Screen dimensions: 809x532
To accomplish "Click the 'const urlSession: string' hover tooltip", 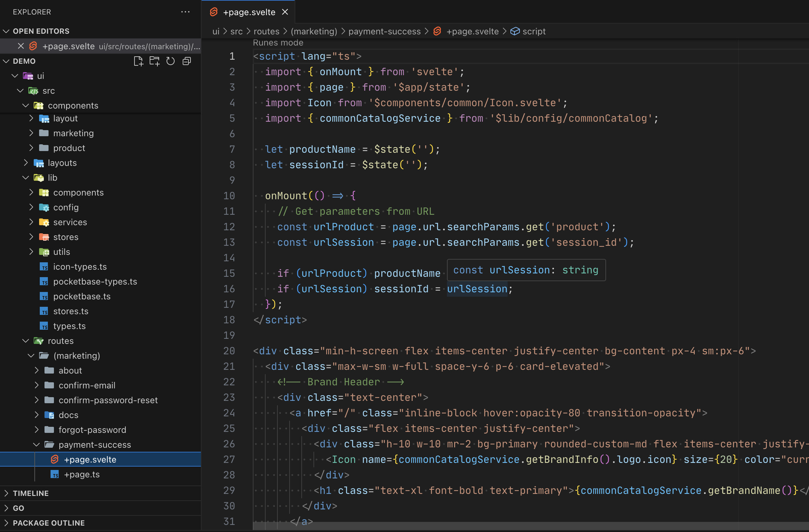I will click(x=526, y=270).
